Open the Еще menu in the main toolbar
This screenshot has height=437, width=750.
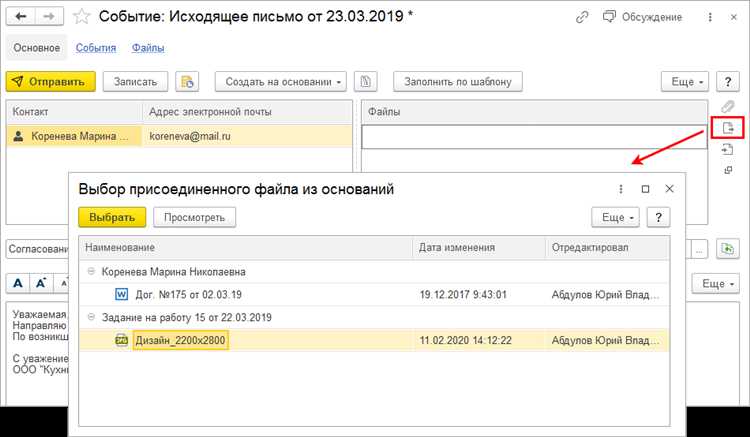(x=684, y=82)
